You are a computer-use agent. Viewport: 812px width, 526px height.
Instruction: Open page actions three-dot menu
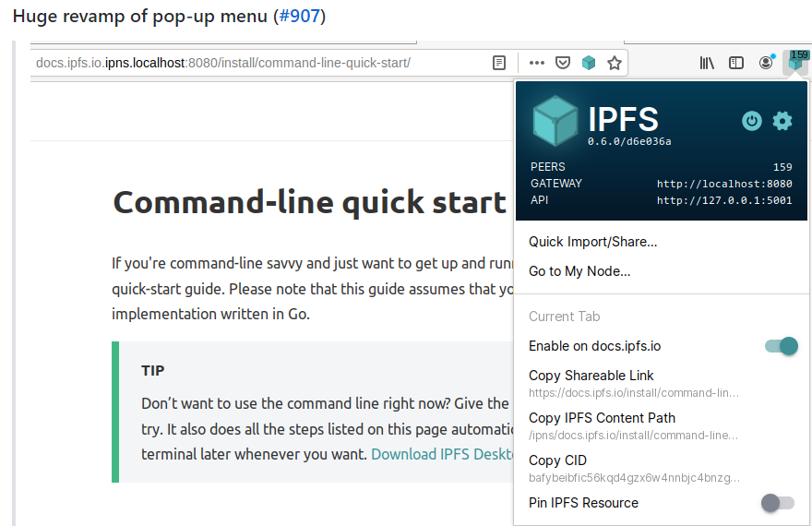tap(536, 63)
